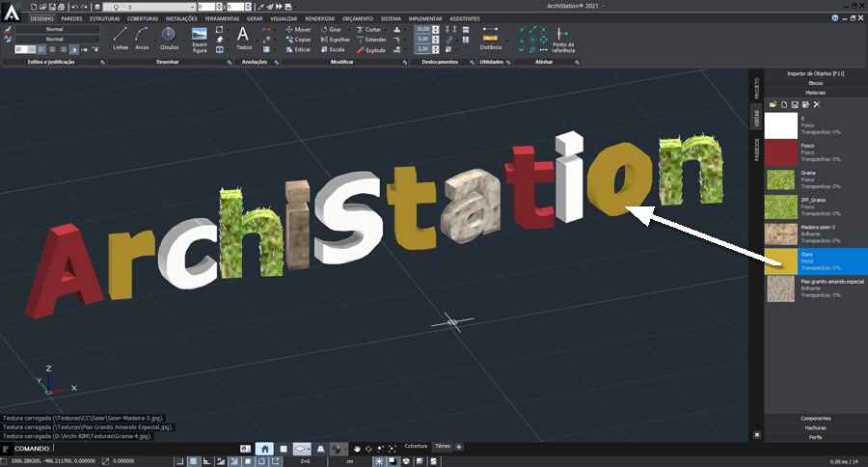Open the second Normal style dropdown
868x467 pixels.
[57, 39]
